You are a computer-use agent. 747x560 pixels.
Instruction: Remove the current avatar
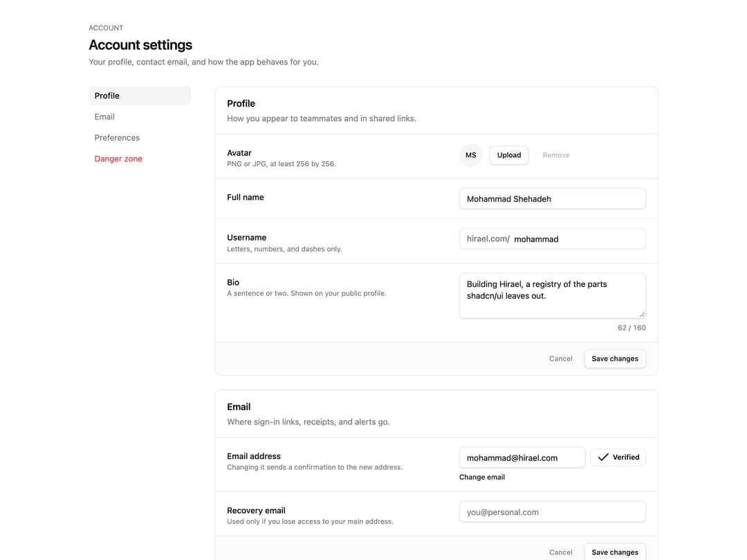[556, 156]
